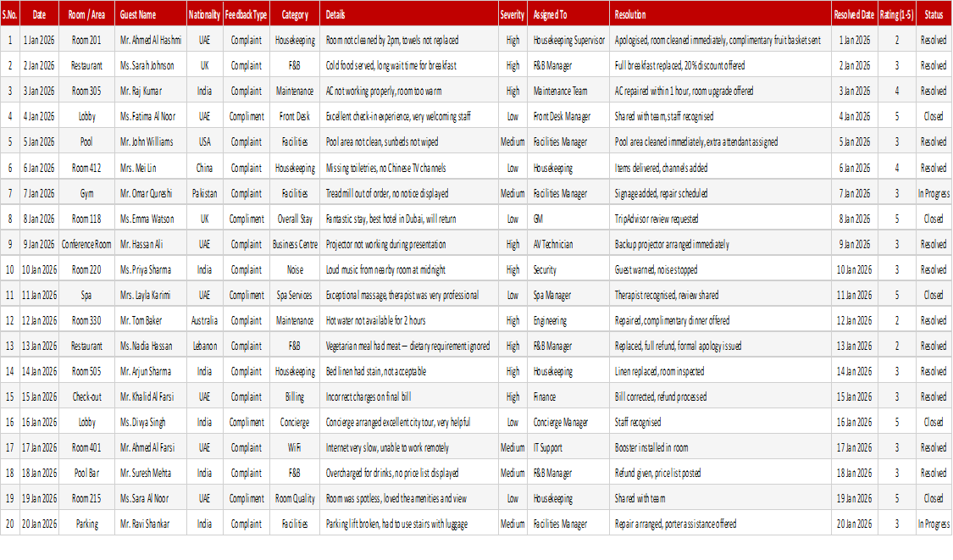
Task: Click 'Hot water not available for 2 hours'
Action: [409, 320]
